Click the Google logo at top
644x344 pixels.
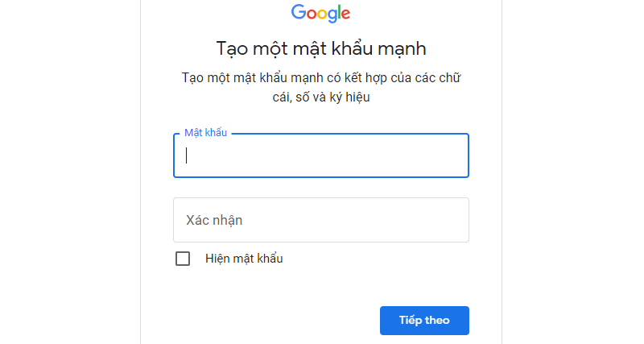320,14
